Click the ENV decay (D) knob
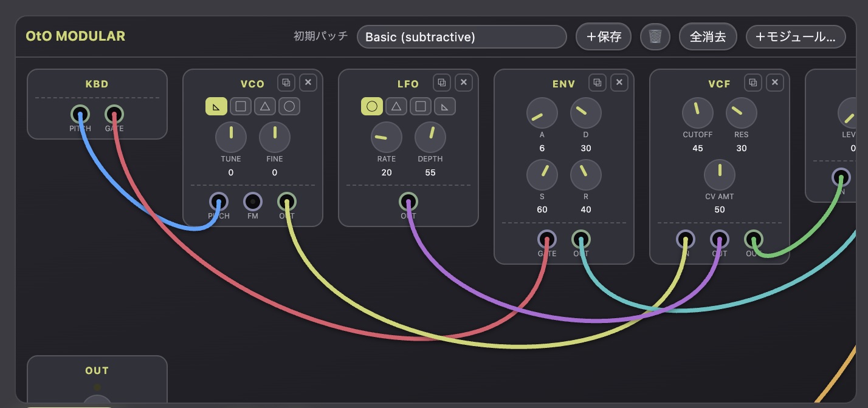Screen dimensions: 868x408 pos(586,113)
